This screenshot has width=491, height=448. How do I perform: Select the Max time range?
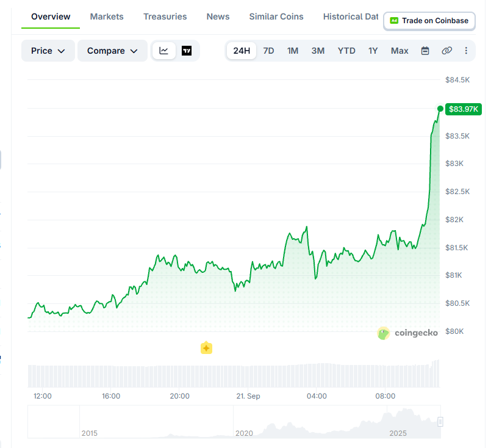[x=400, y=51]
